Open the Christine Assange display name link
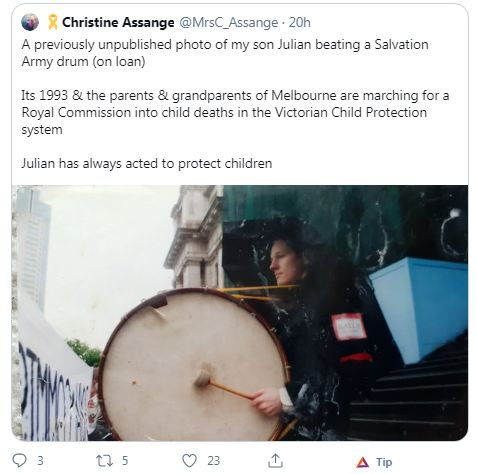This screenshot has height=474, width=477. point(118,22)
